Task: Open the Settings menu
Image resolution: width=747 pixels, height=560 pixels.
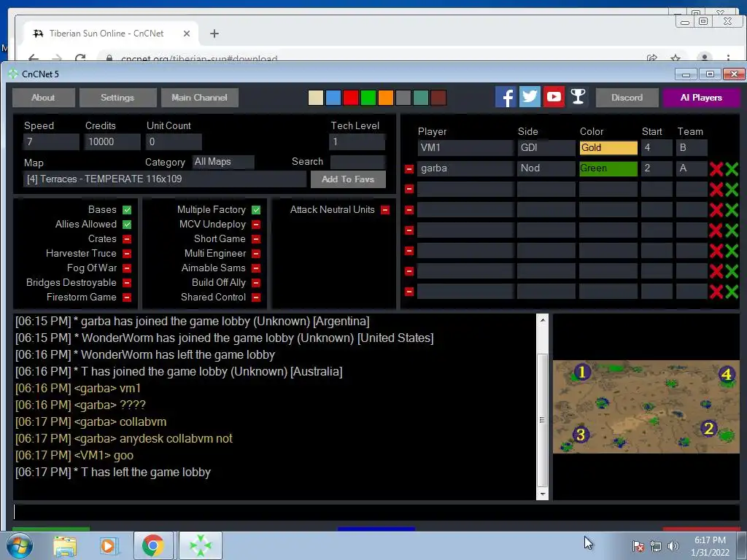Action: (x=117, y=97)
